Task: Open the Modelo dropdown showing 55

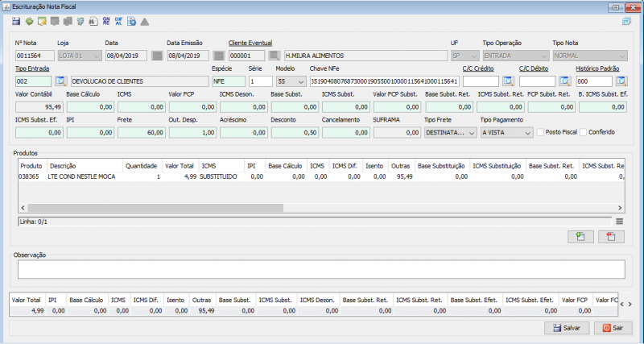Action: coord(291,81)
